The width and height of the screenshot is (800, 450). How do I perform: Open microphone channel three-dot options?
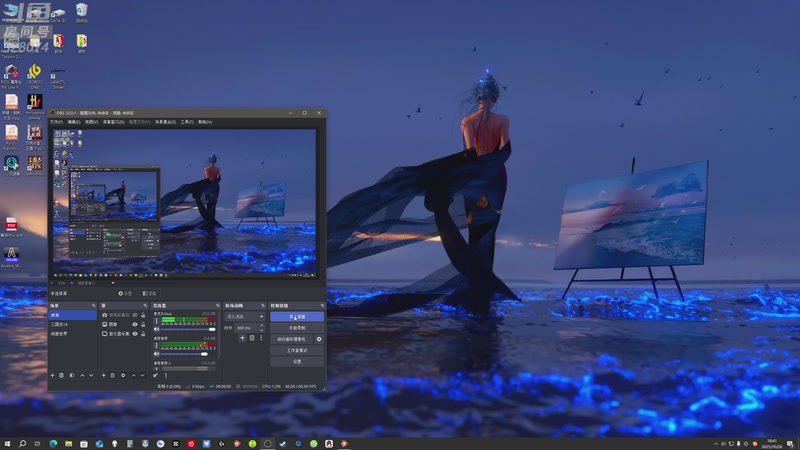tap(156, 321)
